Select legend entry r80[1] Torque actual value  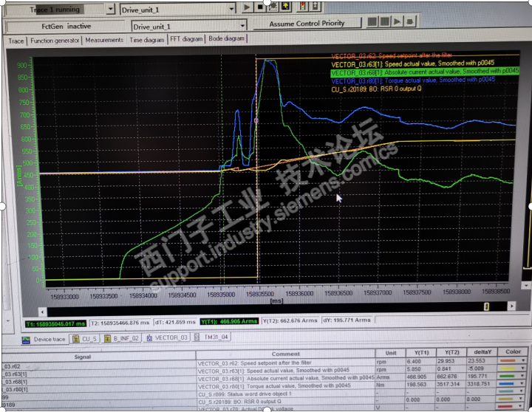pyautogui.click(x=413, y=80)
